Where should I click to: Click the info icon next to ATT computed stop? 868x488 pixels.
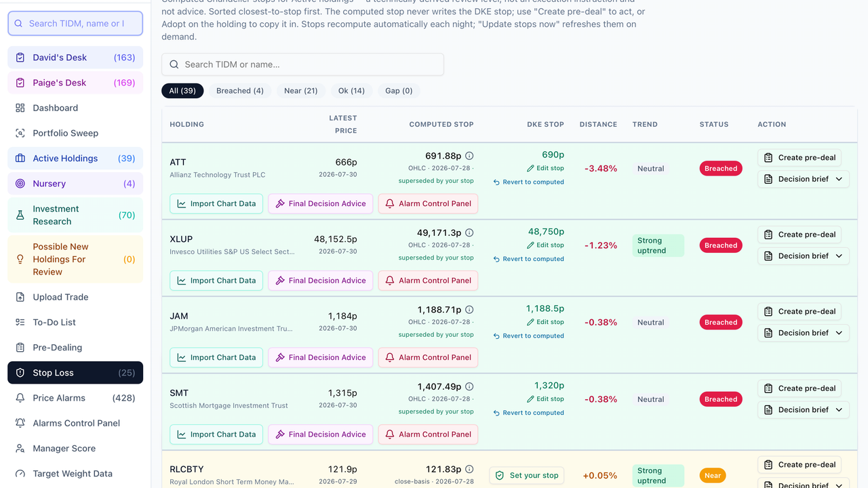469,156
